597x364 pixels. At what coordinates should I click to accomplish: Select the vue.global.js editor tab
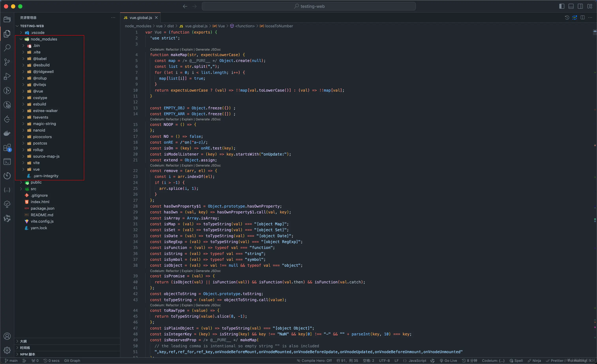coord(141,17)
